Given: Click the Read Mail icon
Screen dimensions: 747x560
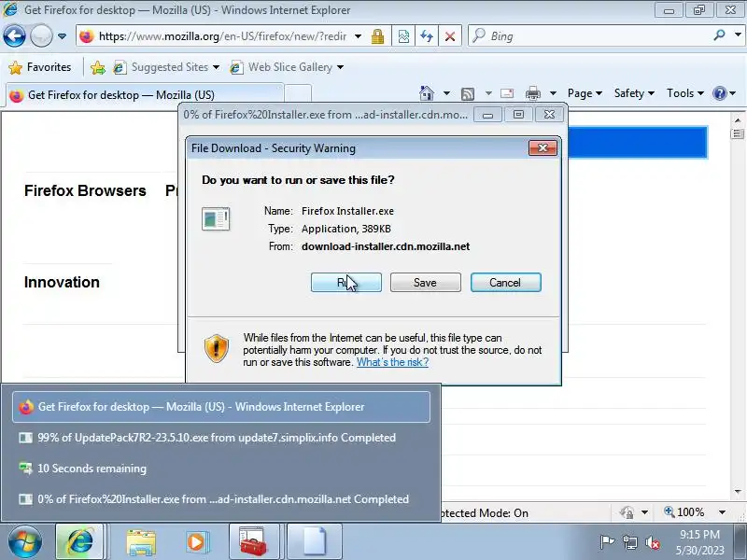Looking at the screenshot, I should 507,93.
